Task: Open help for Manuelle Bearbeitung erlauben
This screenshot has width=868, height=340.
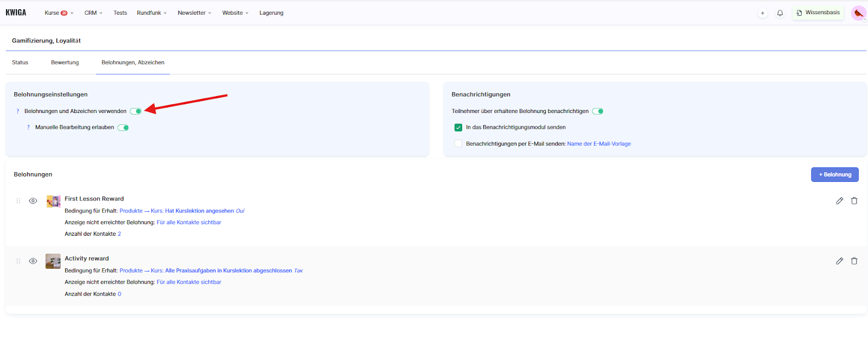Action: point(28,128)
